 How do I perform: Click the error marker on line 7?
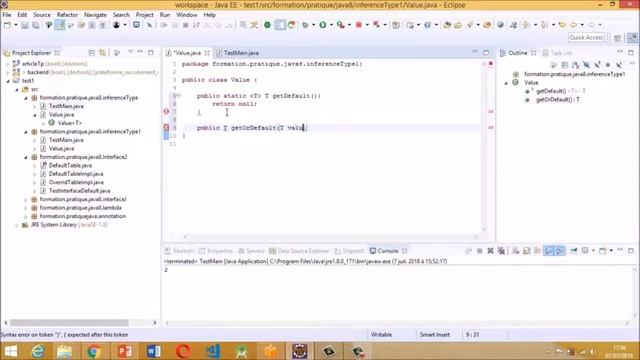[x=166, y=111]
